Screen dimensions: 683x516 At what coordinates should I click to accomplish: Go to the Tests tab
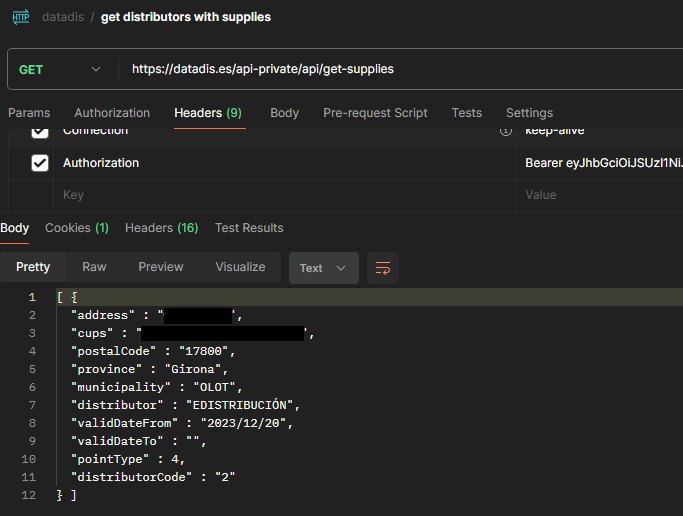(466, 113)
